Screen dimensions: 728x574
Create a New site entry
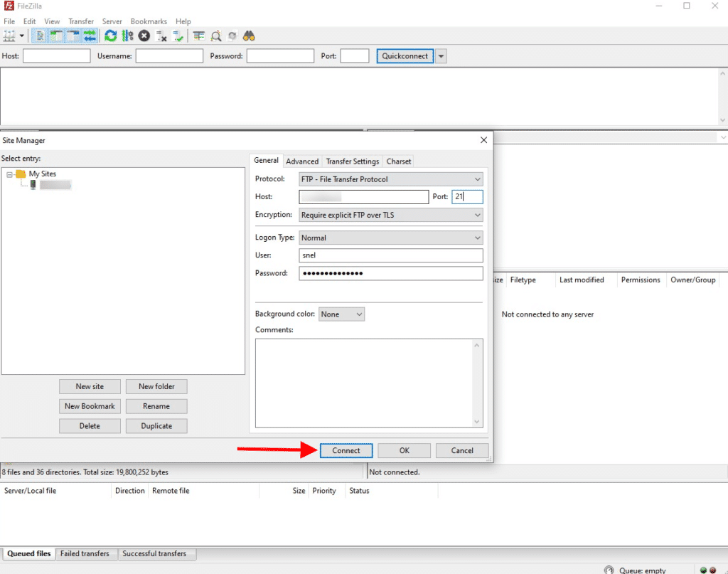90,386
